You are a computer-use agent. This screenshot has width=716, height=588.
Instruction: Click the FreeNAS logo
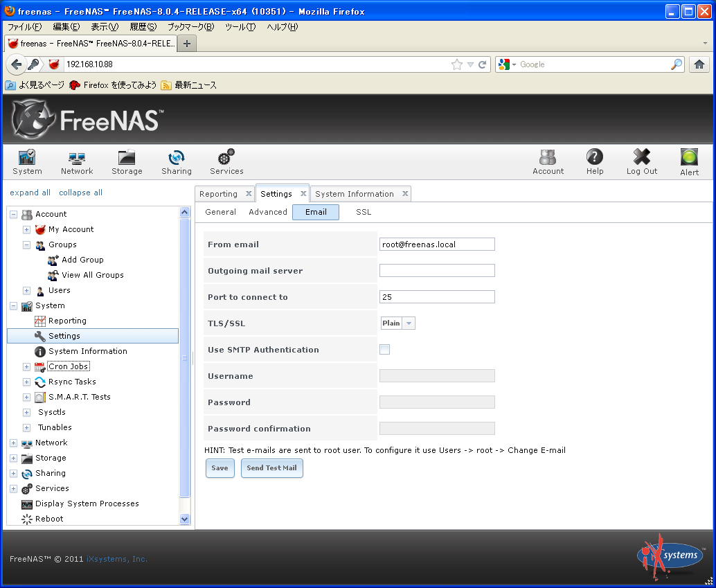click(x=87, y=119)
